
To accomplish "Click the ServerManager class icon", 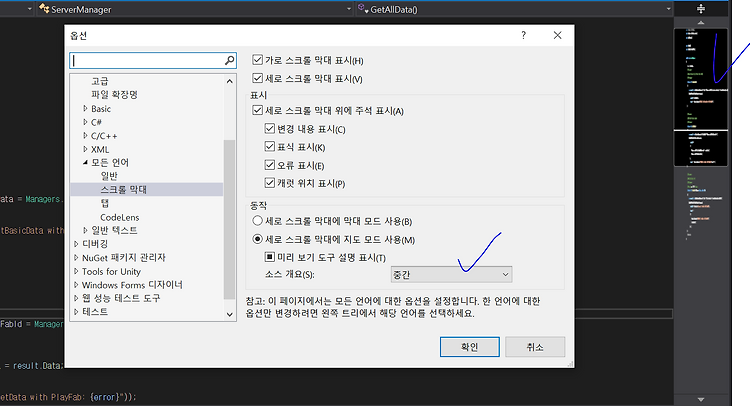I will (44, 9).
